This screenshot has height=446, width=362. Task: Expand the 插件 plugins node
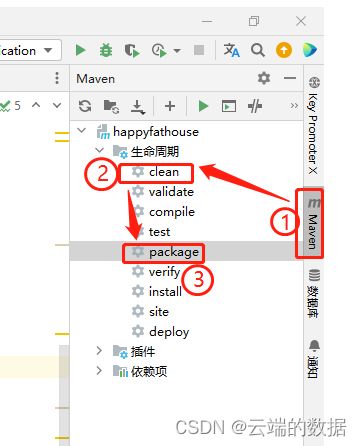pos(99,350)
